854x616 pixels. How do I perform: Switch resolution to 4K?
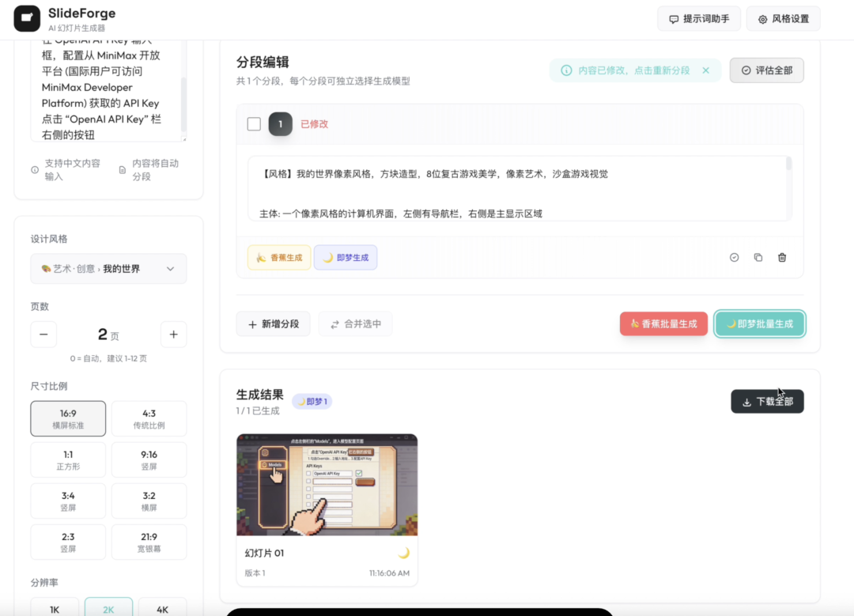click(x=162, y=607)
